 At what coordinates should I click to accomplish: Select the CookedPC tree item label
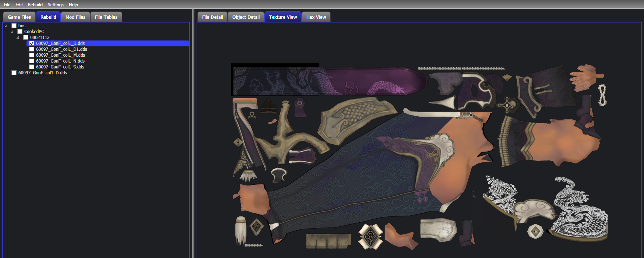pos(34,32)
